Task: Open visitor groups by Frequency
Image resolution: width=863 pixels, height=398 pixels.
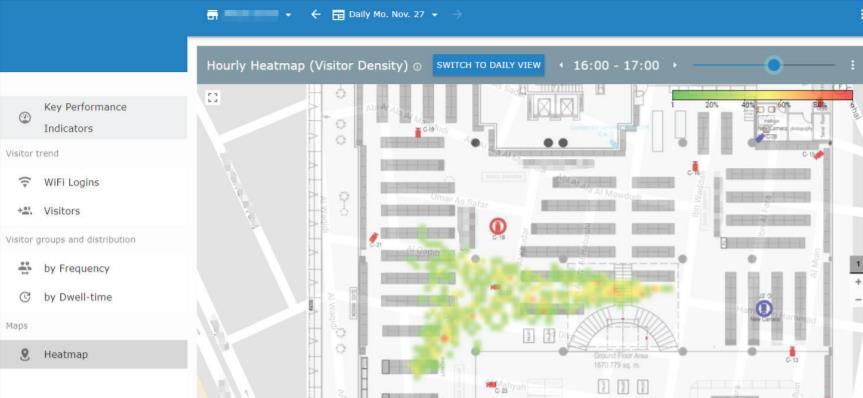Action: pyautogui.click(x=94, y=268)
